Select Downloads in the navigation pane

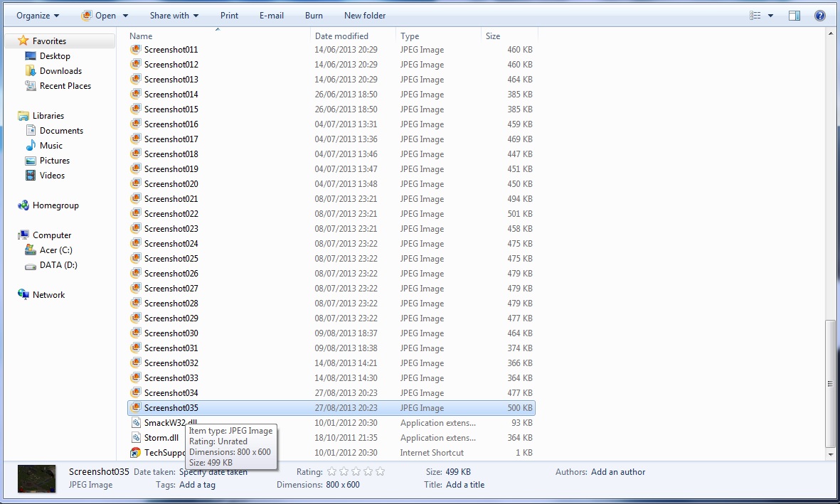60,70
